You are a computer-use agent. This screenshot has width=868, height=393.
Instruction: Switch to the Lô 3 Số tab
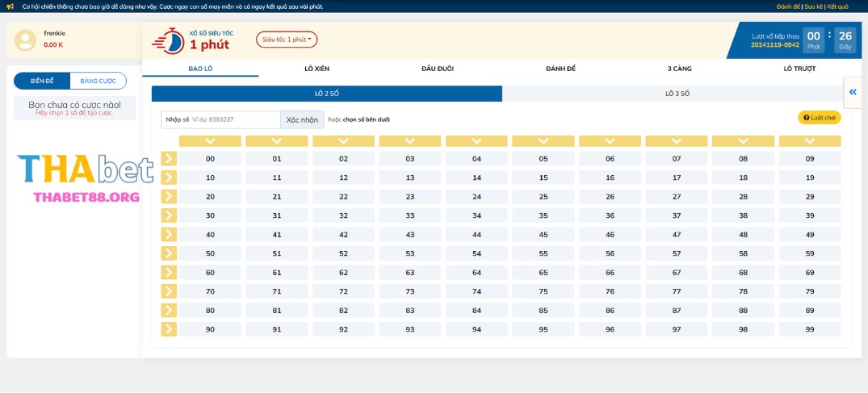pos(677,94)
